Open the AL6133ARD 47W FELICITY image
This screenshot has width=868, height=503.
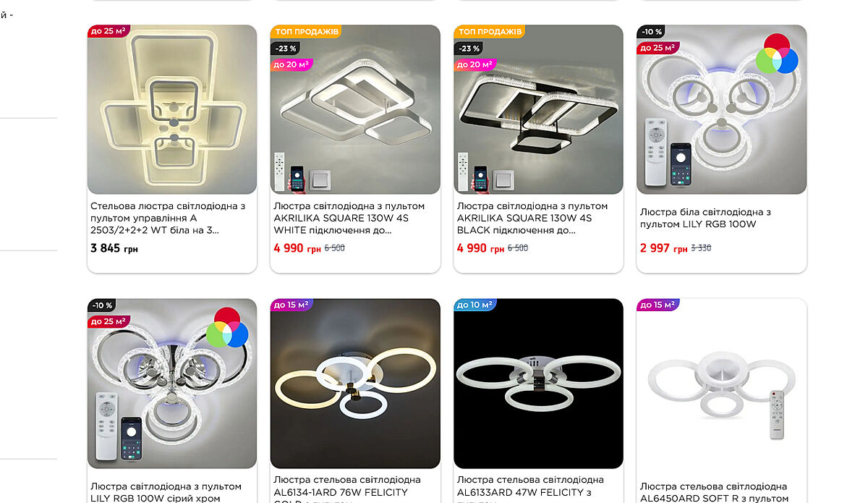click(x=538, y=384)
